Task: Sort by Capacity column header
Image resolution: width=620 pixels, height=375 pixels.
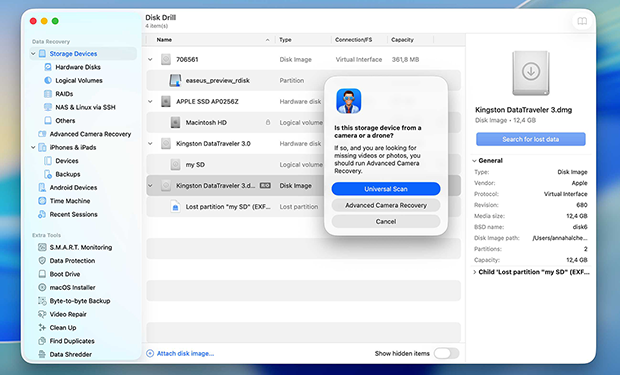Action: click(x=402, y=40)
